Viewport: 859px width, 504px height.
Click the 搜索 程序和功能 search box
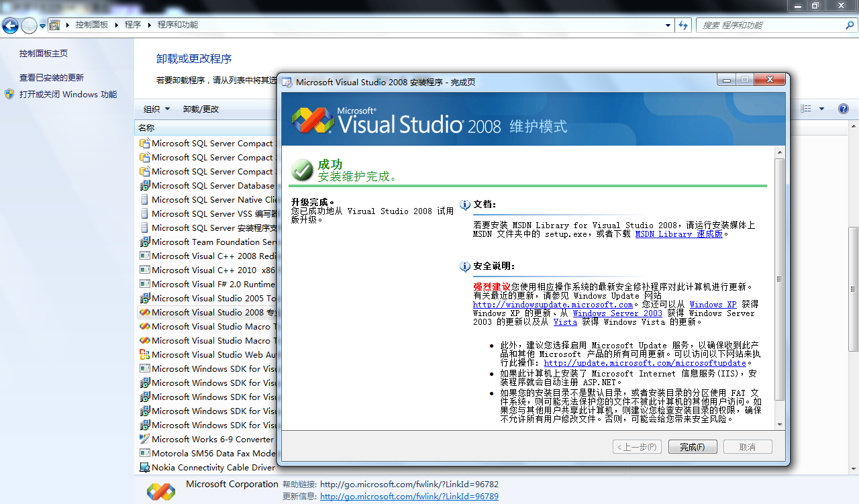tap(770, 25)
